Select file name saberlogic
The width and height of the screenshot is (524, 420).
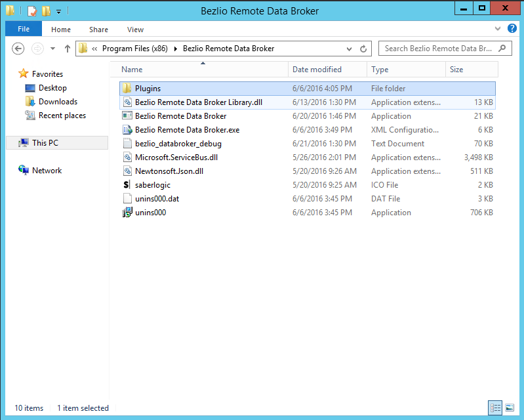tap(153, 185)
